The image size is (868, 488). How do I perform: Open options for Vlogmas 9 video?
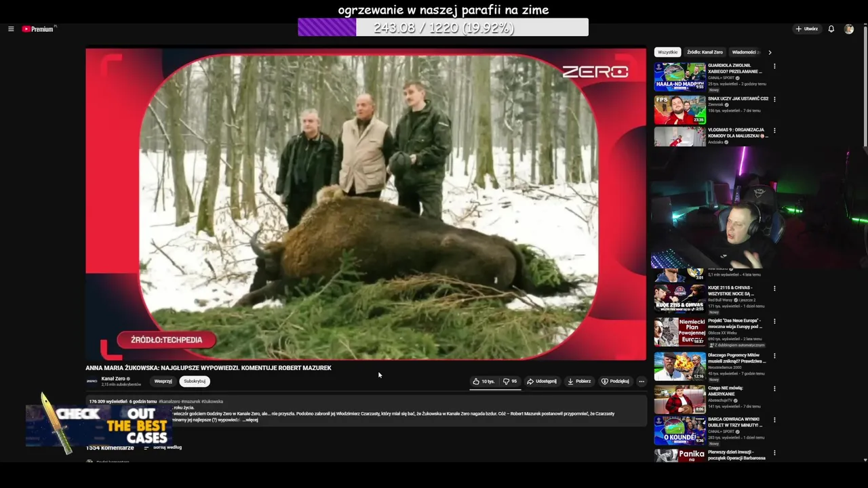click(x=774, y=131)
